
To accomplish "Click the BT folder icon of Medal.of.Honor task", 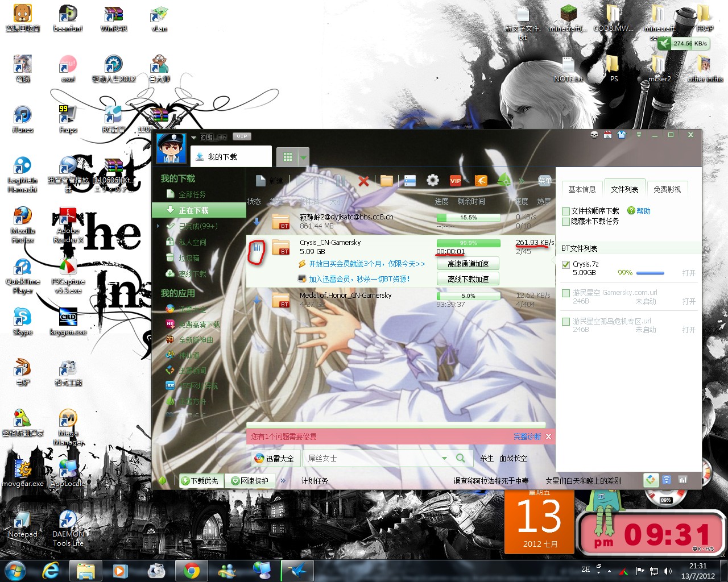I will pyautogui.click(x=281, y=300).
